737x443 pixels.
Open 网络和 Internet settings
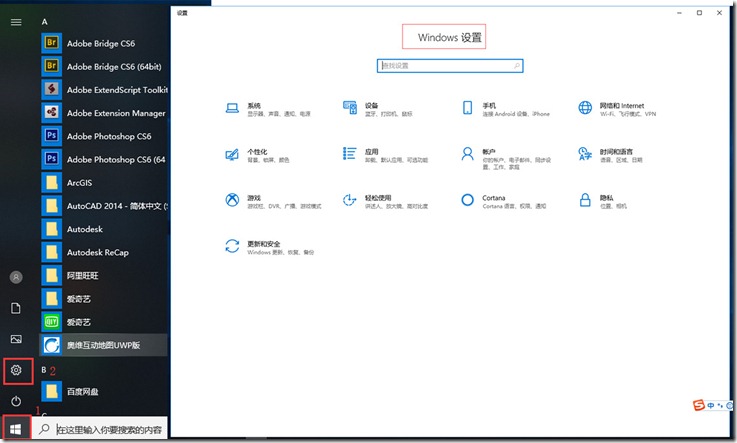pyautogui.click(x=585, y=108)
